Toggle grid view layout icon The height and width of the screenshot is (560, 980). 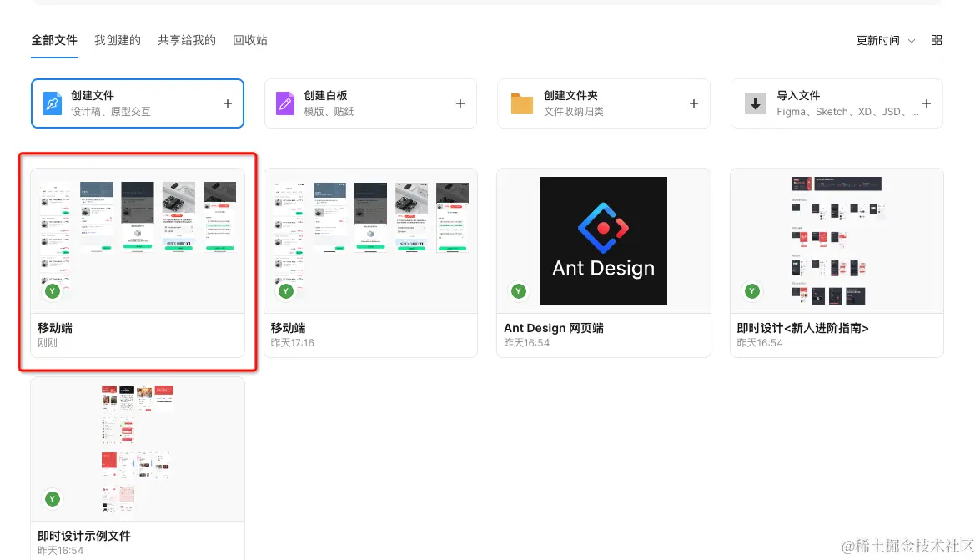coord(937,41)
